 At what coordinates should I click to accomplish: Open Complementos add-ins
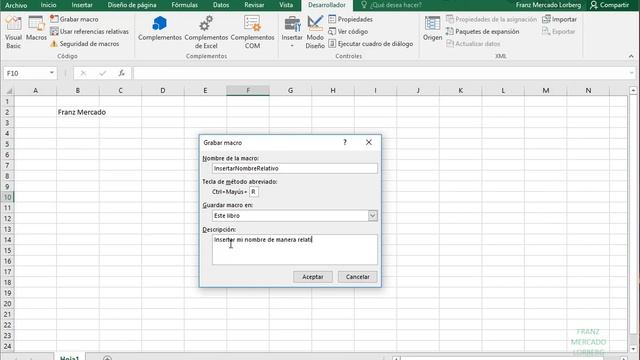pos(160,29)
